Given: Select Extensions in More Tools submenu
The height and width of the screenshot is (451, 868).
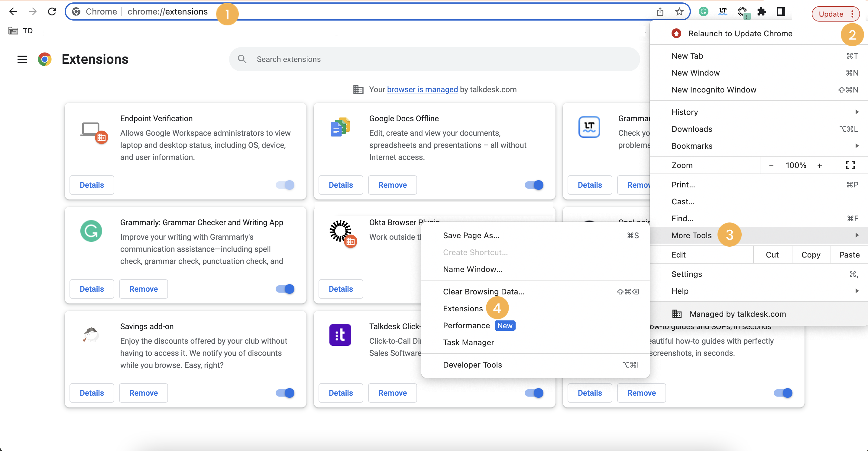Looking at the screenshot, I should pos(535,308).
